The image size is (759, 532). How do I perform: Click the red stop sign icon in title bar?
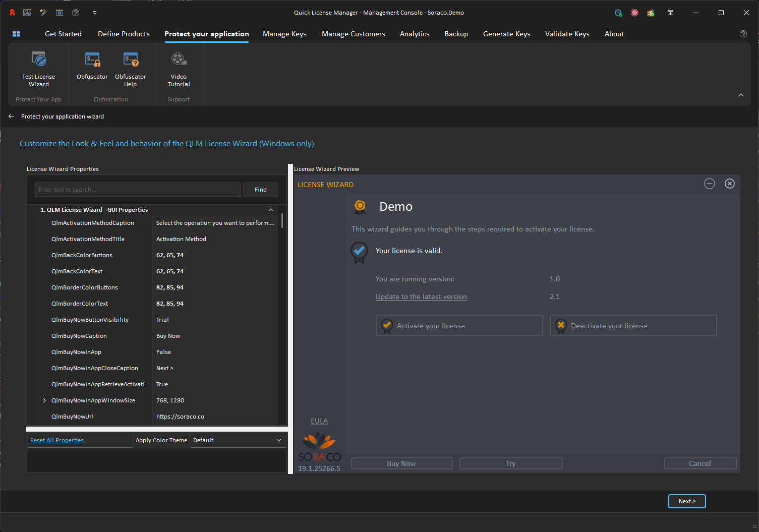634,13
